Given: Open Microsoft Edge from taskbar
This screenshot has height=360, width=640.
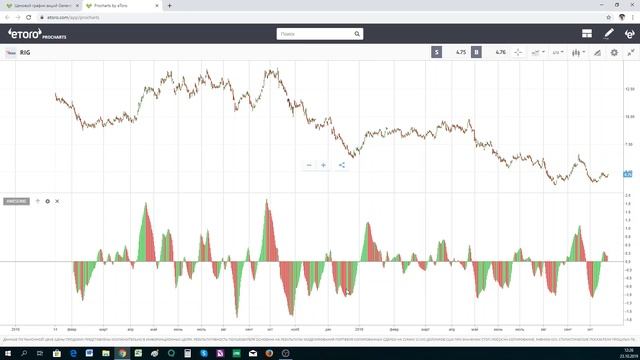Looking at the screenshot, I should (x=73, y=353).
